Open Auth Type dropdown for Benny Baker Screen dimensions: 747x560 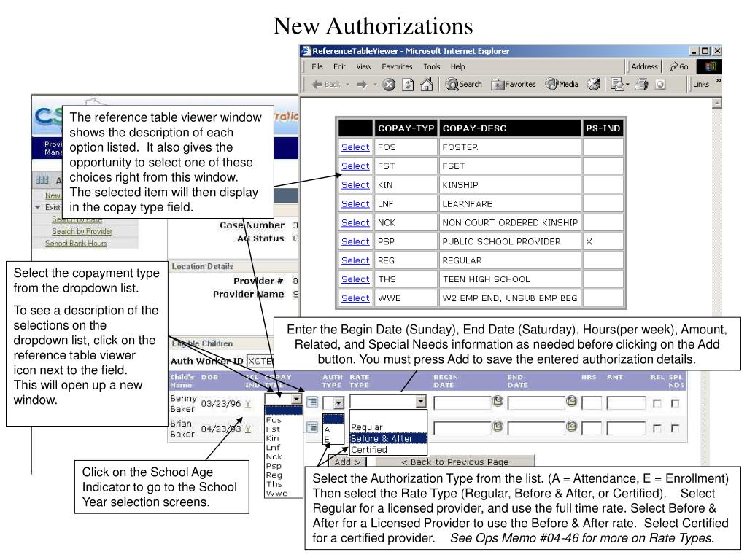pyautogui.click(x=338, y=402)
